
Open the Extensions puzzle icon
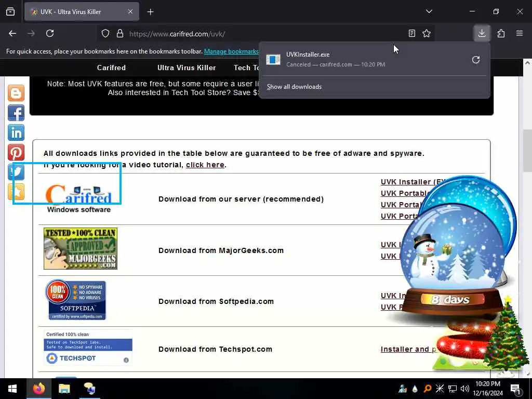pyautogui.click(x=501, y=33)
